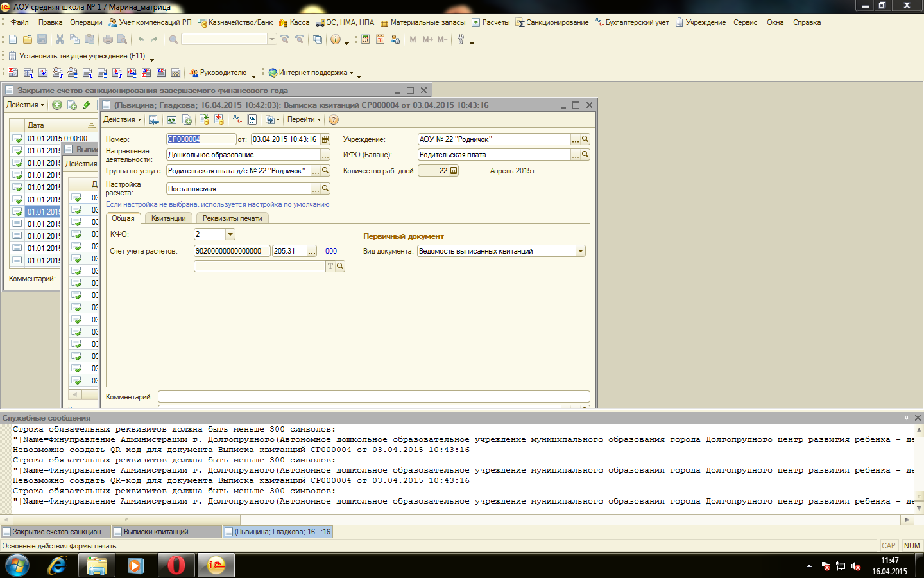Click the Дт/Кт postings icon in document toolbar

click(x=237, y=119)
